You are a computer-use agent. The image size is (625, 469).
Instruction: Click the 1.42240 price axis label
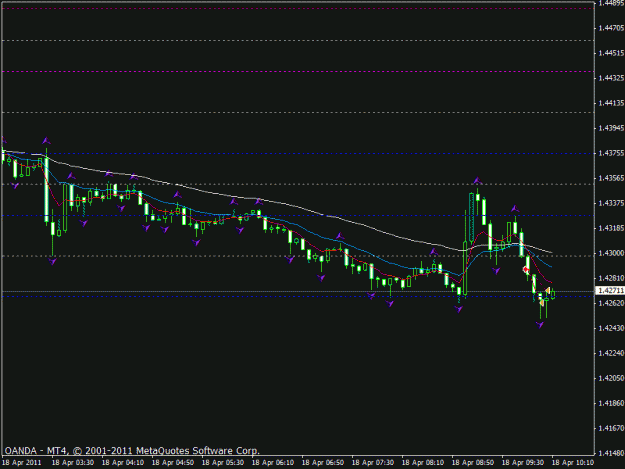click(611, 353)
